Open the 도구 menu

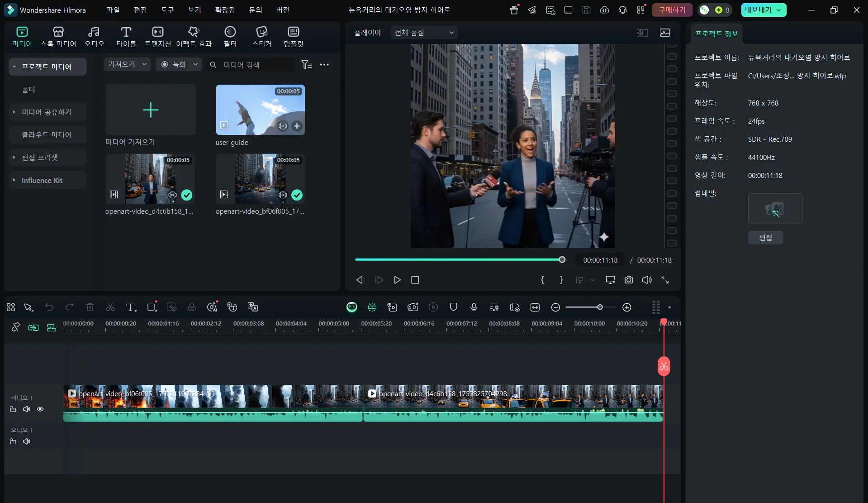pyautogui.click(x=167, y=10)
